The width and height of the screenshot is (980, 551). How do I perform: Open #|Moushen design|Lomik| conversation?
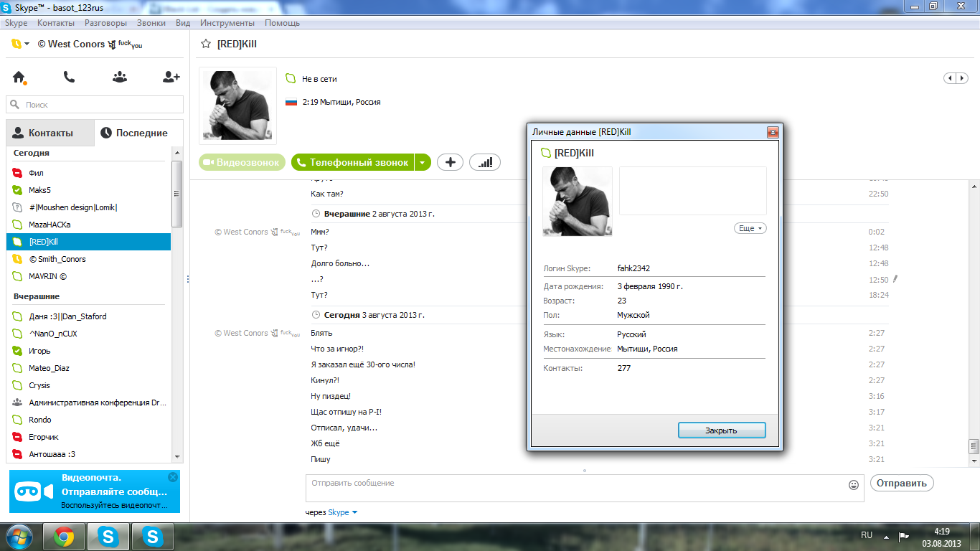(x=89, y=207)
